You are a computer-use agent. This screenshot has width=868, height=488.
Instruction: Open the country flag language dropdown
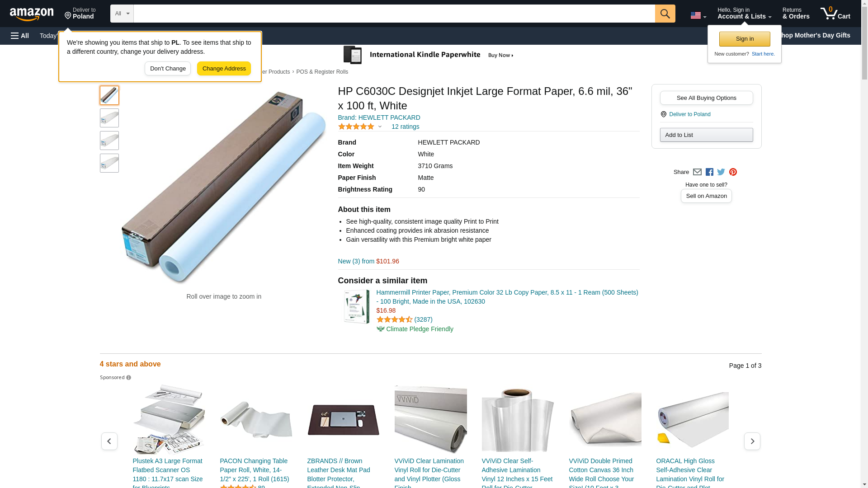pyautogui.click(x=698, y=15)
